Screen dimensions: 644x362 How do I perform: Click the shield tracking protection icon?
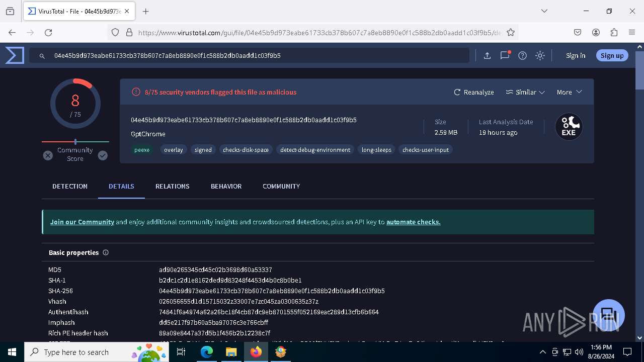point(115,32)
